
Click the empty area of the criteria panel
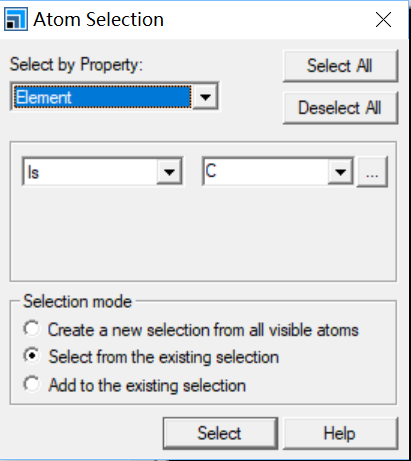(x=203, y=233)
